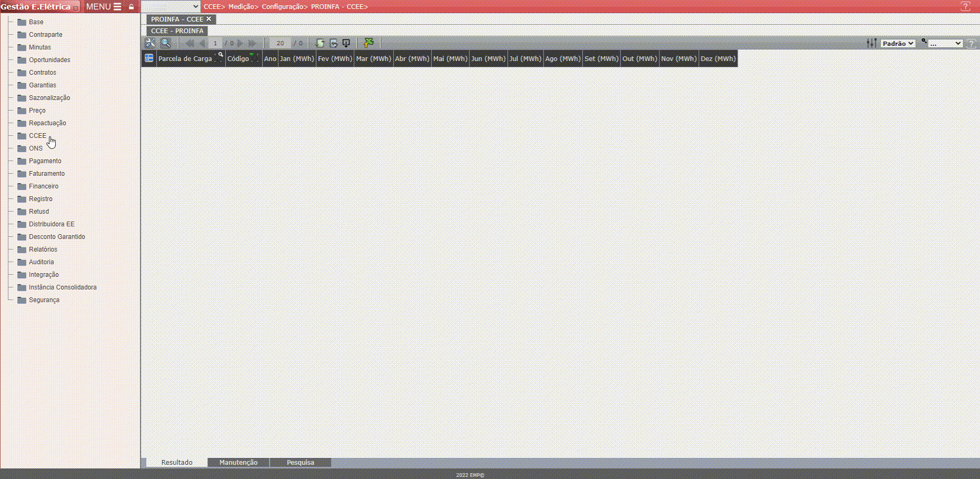
Task: Click the Excel export icon
Action: click(x=369, y=43)
